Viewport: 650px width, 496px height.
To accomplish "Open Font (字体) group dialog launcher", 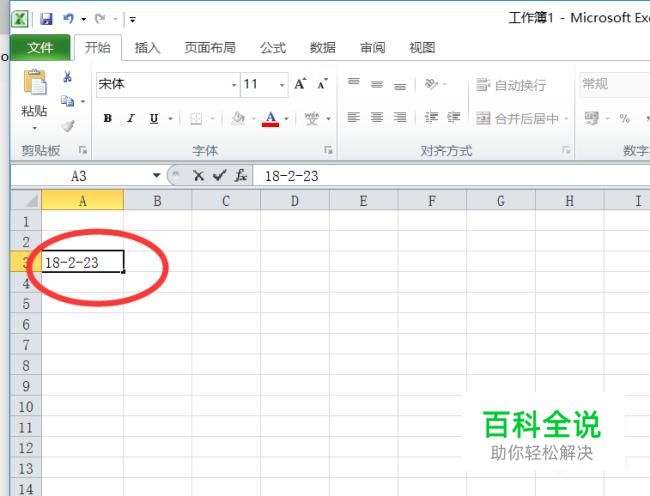I will (328, 150).
